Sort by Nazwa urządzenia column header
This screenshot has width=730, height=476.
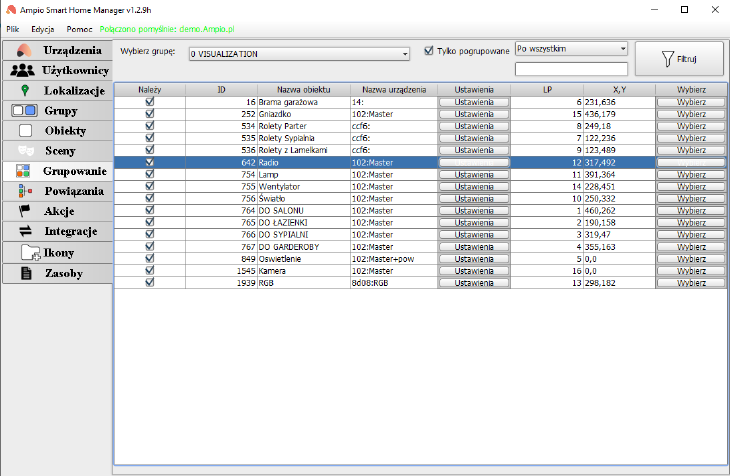click(394, 89)
